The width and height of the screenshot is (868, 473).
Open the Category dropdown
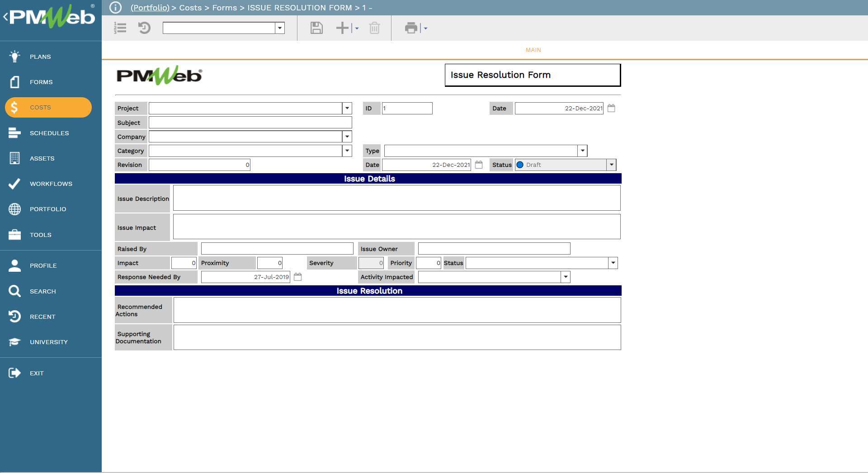tap(347, 151)
